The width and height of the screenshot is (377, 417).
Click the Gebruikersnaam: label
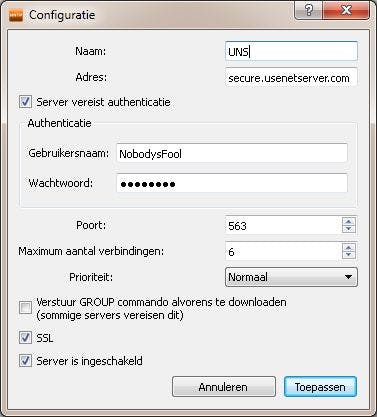point(69,153)
